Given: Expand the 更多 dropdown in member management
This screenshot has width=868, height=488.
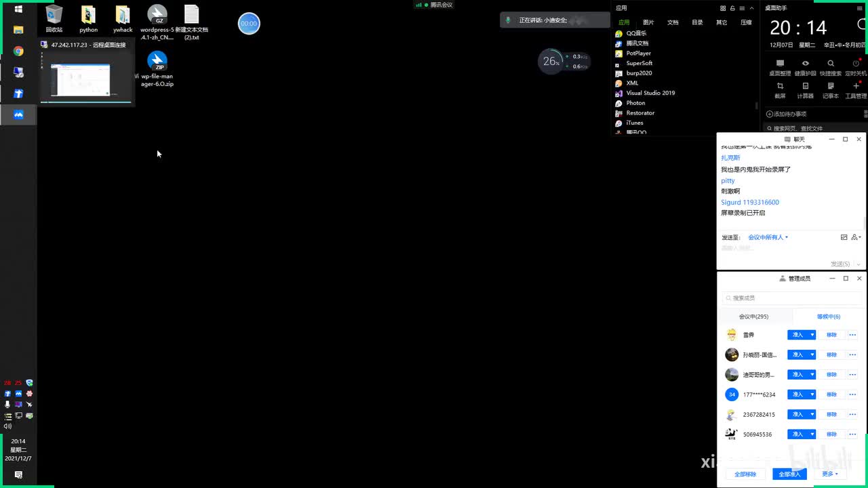Looking at the screenshot, I should pyautogui.click(x=830, y=474).
